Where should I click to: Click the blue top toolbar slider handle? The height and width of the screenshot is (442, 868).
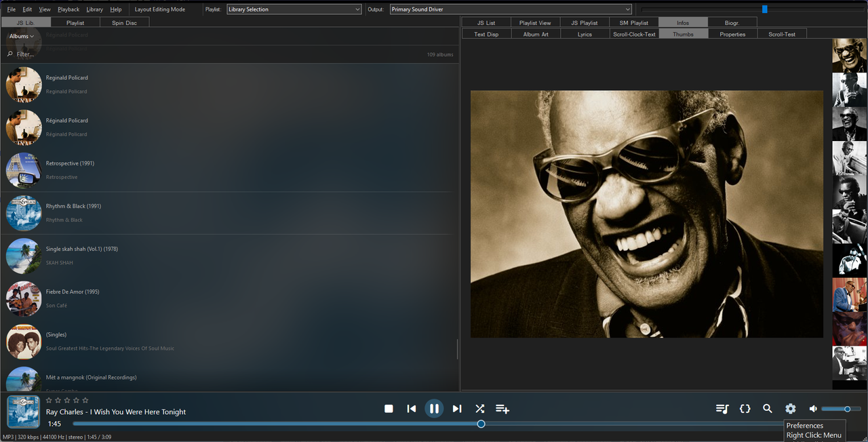pyautogui.click(x=765, y=9)
